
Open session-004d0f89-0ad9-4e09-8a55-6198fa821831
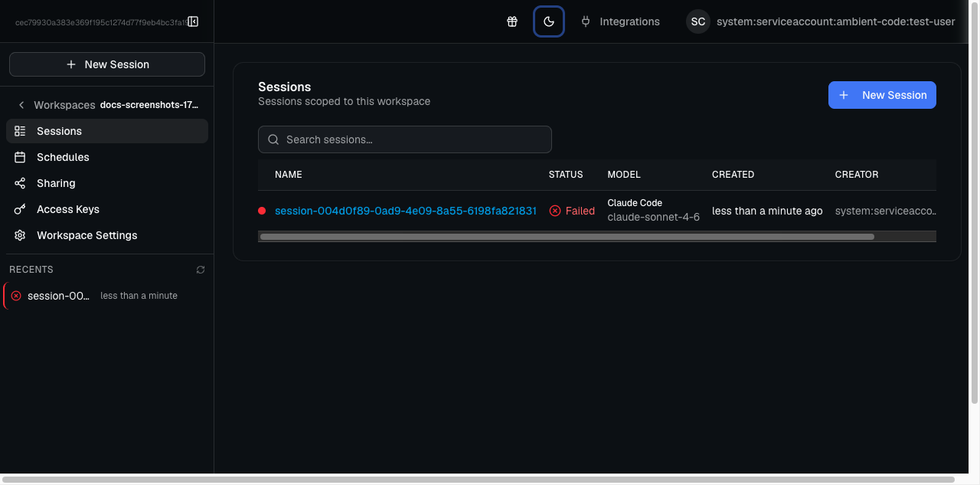point(404,210)
